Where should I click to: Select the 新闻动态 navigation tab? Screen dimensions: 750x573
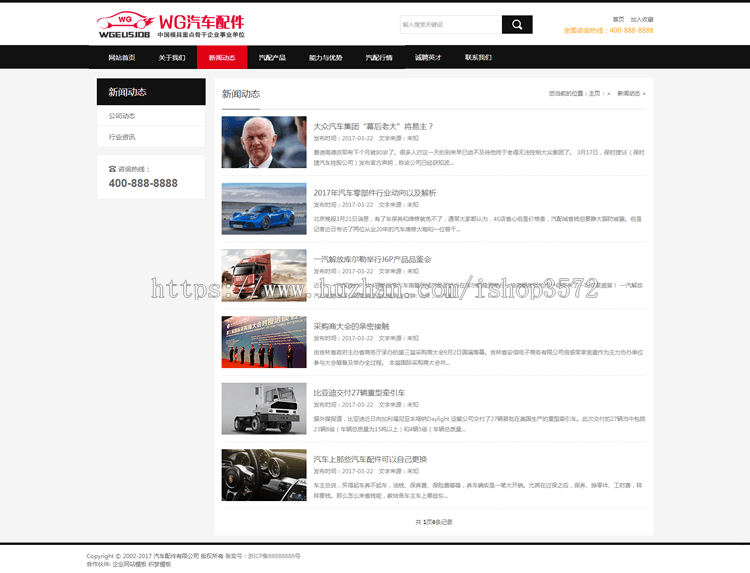[222, 57]
